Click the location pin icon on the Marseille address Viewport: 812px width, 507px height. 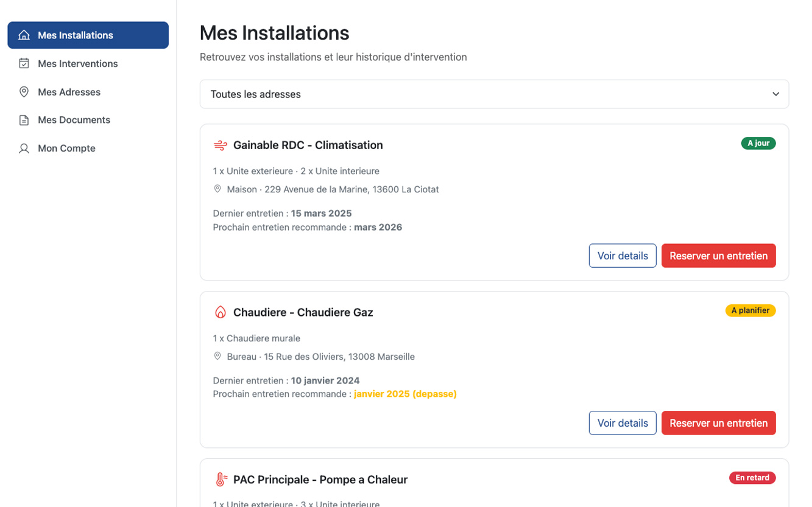pyautogui.click(x=217, y=356)
